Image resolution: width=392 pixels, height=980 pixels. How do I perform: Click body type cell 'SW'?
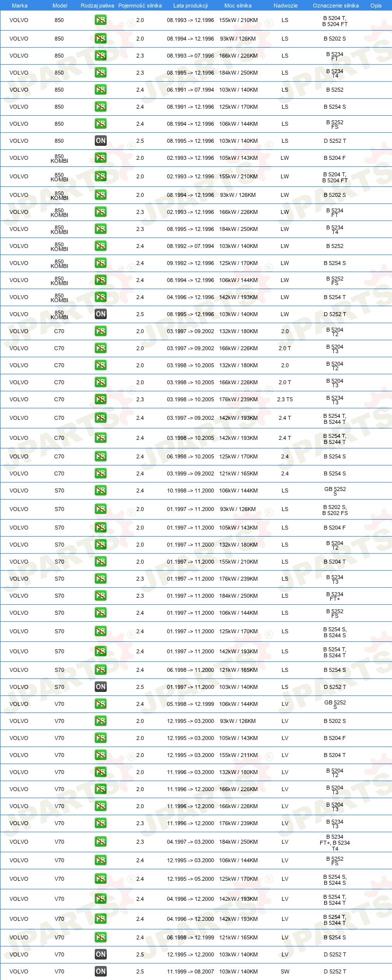point(285,971)
